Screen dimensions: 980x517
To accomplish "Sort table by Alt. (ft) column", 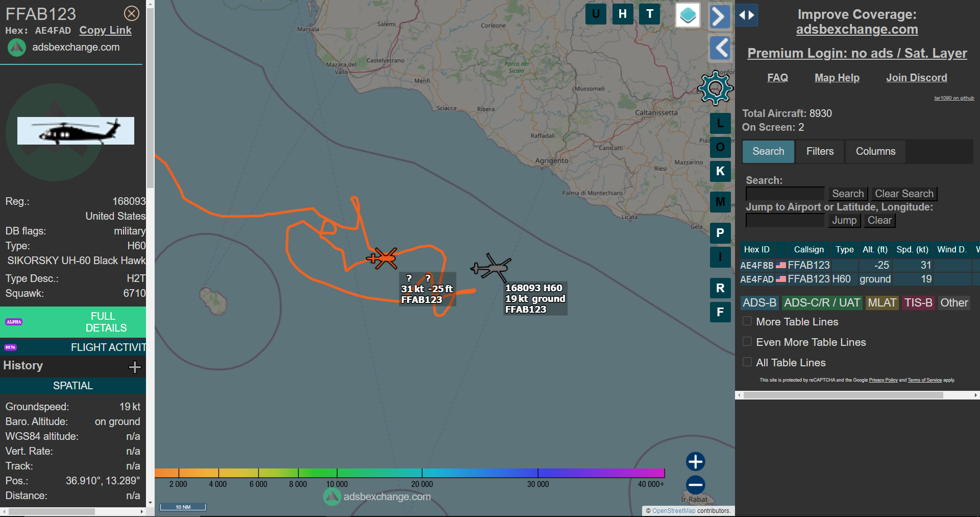I will (x=875, y=249).
